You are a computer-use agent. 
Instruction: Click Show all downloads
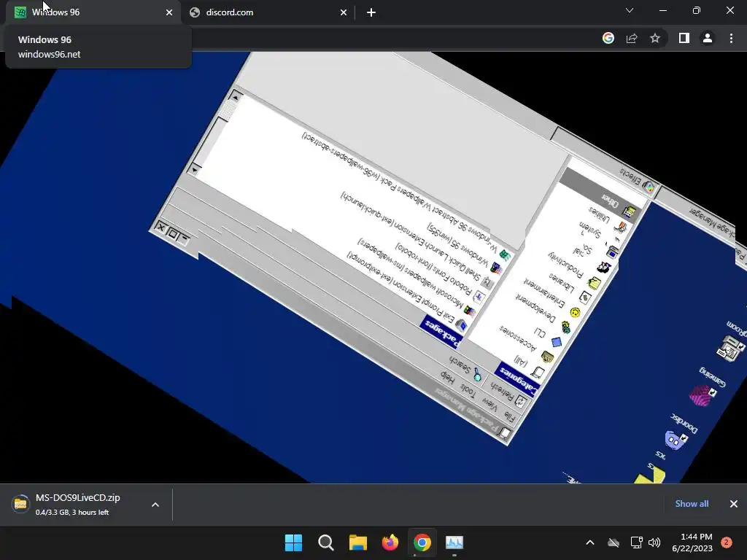tap(692, 504)
